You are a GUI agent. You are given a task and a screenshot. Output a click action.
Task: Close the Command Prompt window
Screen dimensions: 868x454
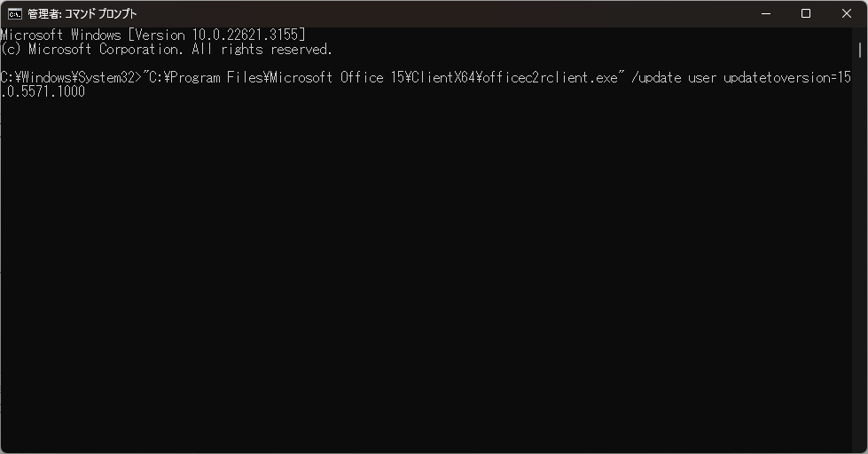click(847, 13)
